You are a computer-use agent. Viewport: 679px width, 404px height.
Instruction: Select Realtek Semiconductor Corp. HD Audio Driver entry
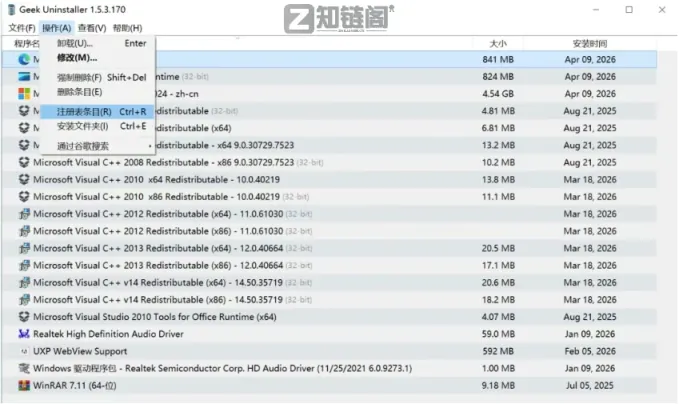click(x=330, y=368)
